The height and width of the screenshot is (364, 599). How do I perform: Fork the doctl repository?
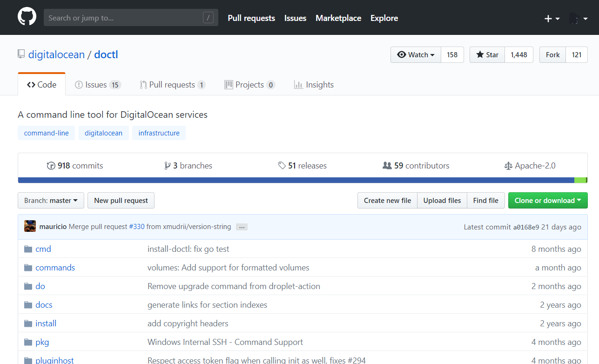click(553, 54)
